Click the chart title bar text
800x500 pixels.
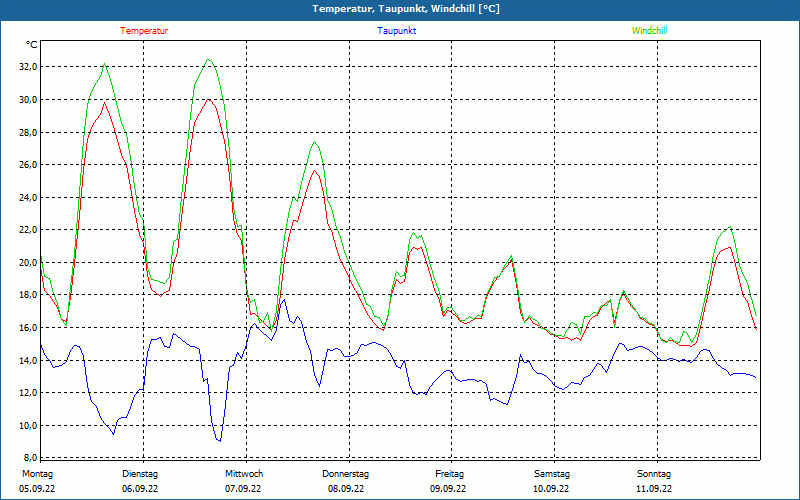tap(406, 9)
